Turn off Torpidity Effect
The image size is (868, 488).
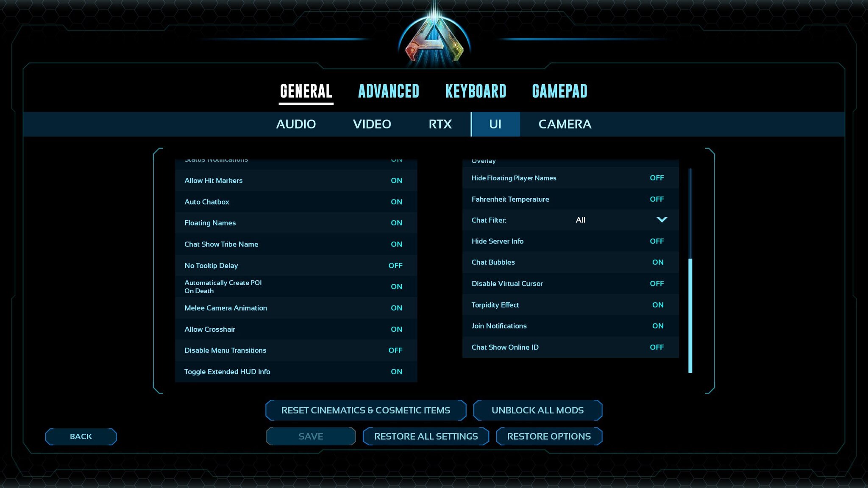tap(657, 305)
